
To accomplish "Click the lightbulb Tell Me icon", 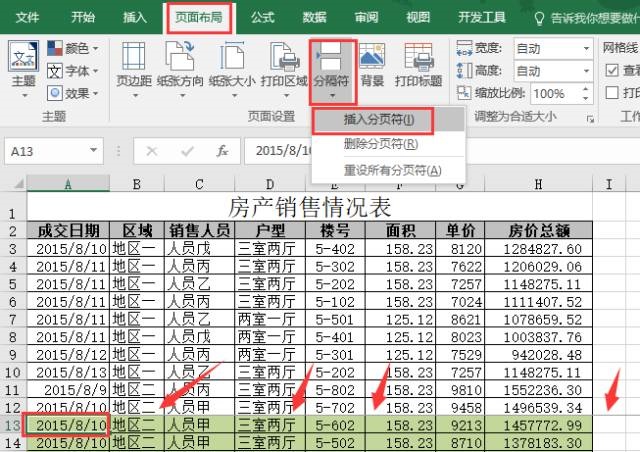I will (539, 18).
